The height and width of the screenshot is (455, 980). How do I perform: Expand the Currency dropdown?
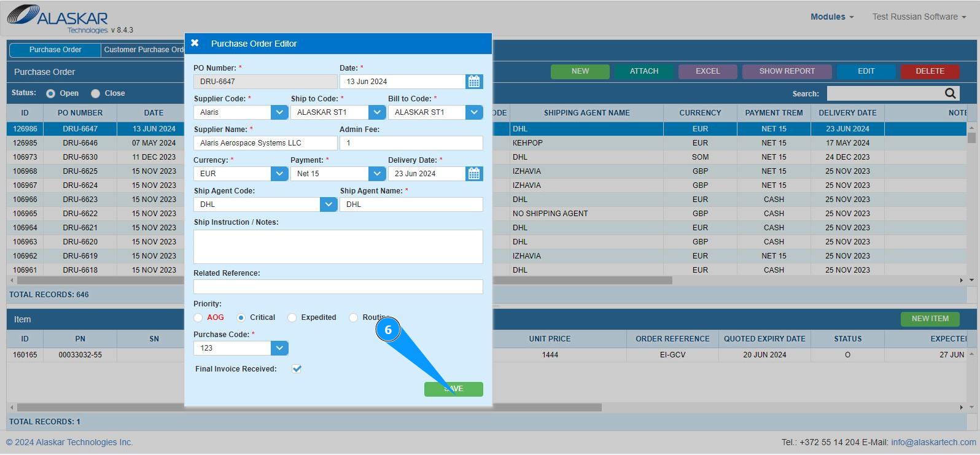[279, 174]
